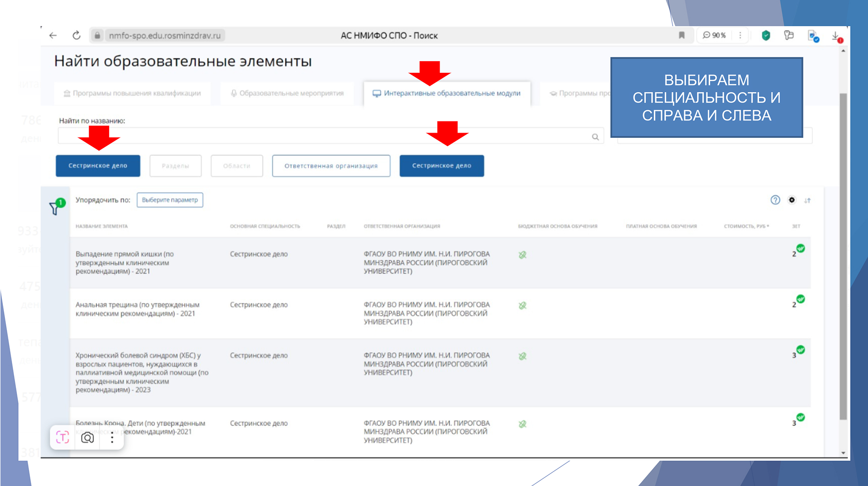Reload the page with the refresh icon
This screenshot has width=868, height=486.
click(x=76, y=35)
